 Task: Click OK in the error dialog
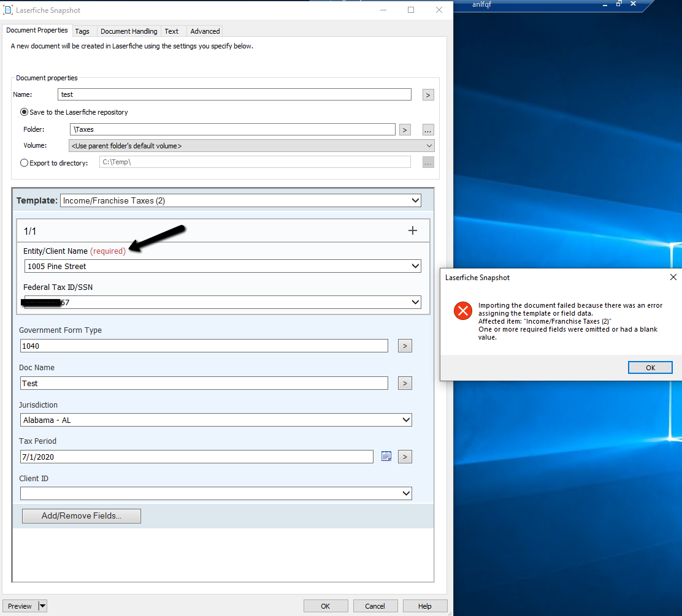pos(650,368)
